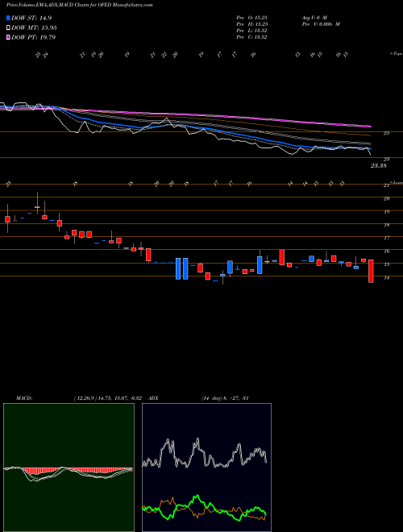403x532 pixels.
Task: Click the MACD parameters '(12,26,9)' values text
Action: 110,397
